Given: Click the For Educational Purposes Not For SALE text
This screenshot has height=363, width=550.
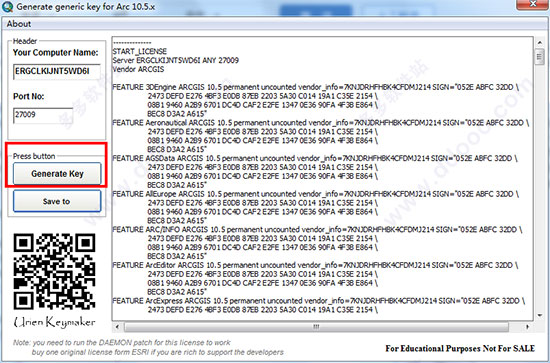Looking at the screenshot, I should tap(460, 348).
